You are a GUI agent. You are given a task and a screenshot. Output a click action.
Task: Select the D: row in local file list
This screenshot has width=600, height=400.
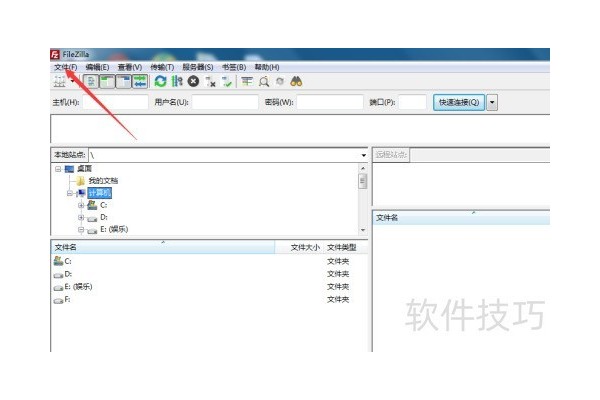(209, 274)
